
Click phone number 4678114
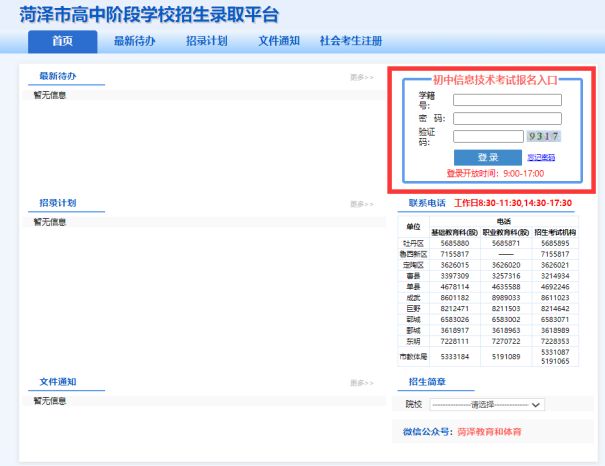(455, 287)
